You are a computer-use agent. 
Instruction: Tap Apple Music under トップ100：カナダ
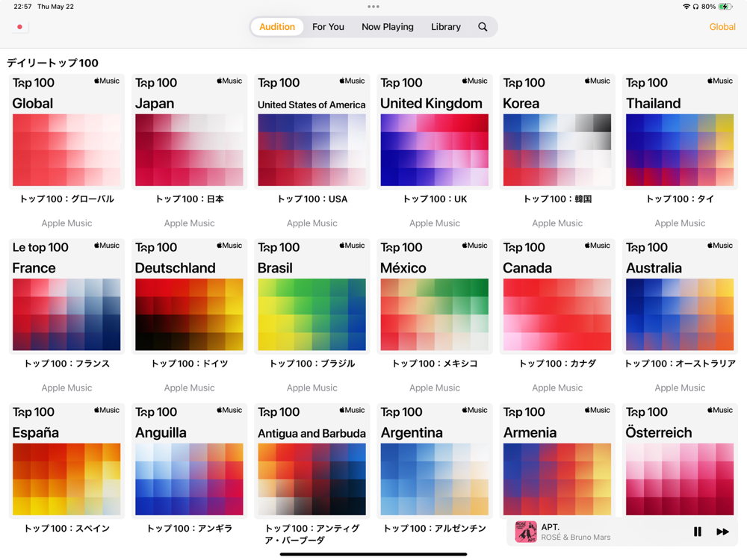click(557, 388)
